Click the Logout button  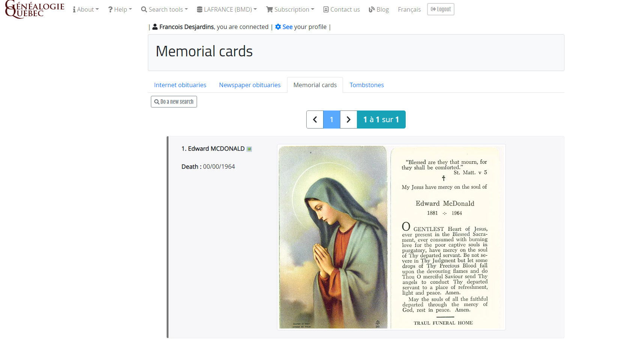pyautogui.click(x=441, y=9)
